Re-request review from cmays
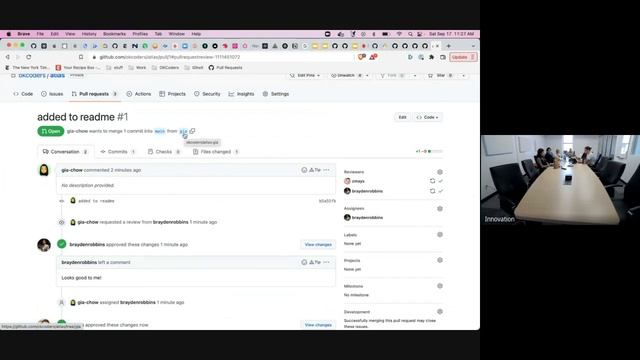Image resolution: width=640 pixels, height=360 pixels. tap(432, 181)
